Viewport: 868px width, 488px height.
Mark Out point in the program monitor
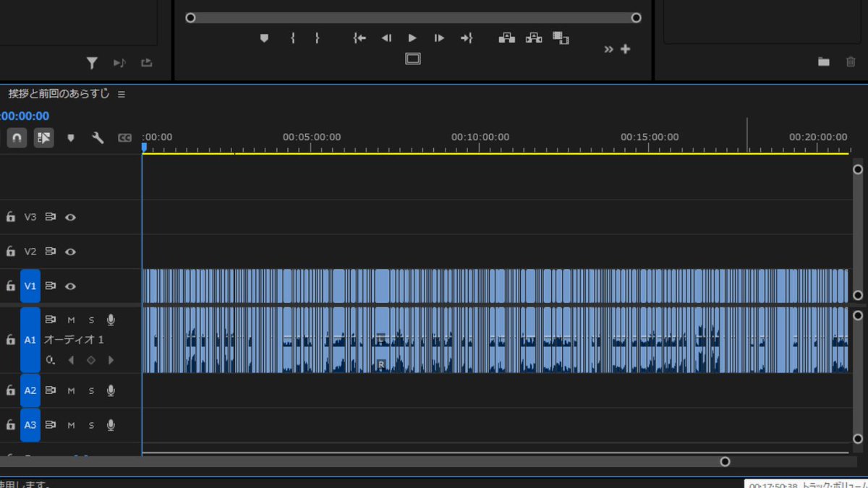[x=317, y=38]
